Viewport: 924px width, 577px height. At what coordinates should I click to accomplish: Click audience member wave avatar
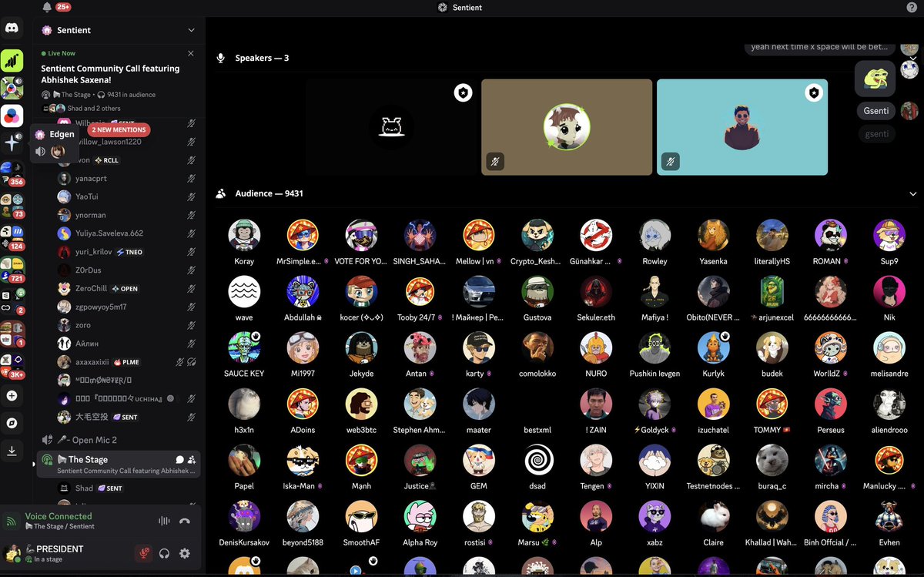244,291
